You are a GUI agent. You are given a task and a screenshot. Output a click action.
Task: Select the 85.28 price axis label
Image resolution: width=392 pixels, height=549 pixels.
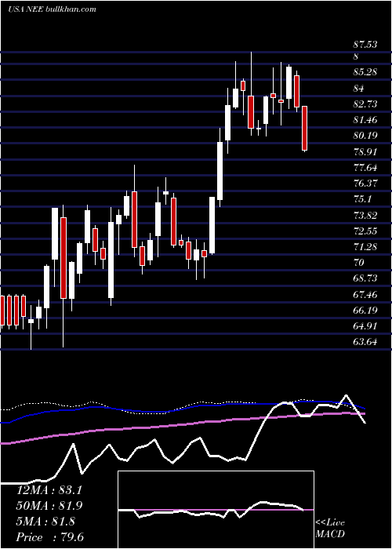pos(366,72)
